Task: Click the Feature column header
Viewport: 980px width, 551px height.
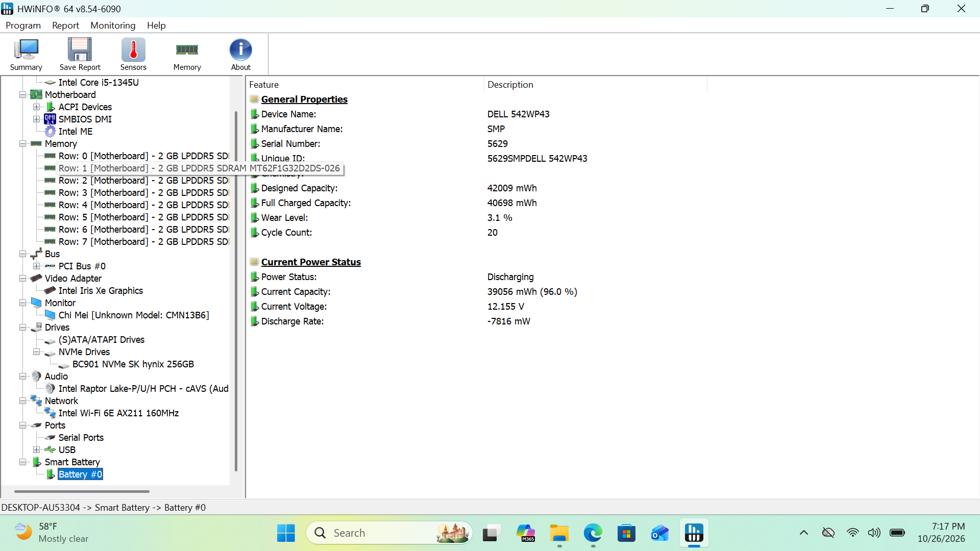Action: (x=364, y=85)
